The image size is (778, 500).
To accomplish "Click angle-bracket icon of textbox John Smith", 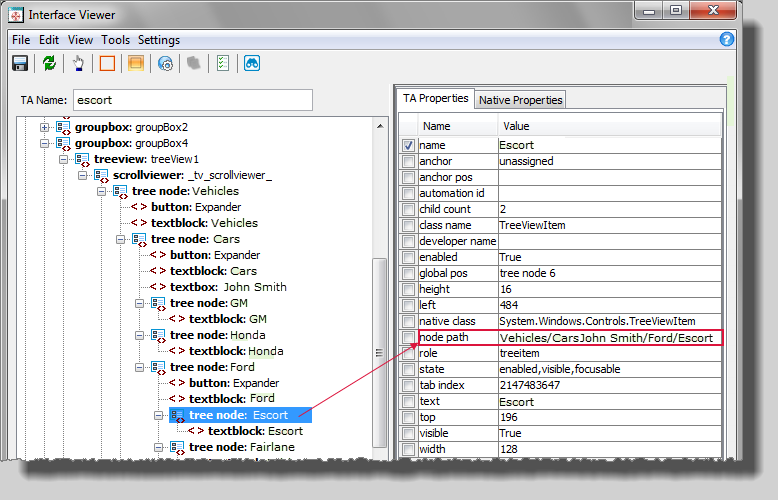I will click(x=158, y=287).
